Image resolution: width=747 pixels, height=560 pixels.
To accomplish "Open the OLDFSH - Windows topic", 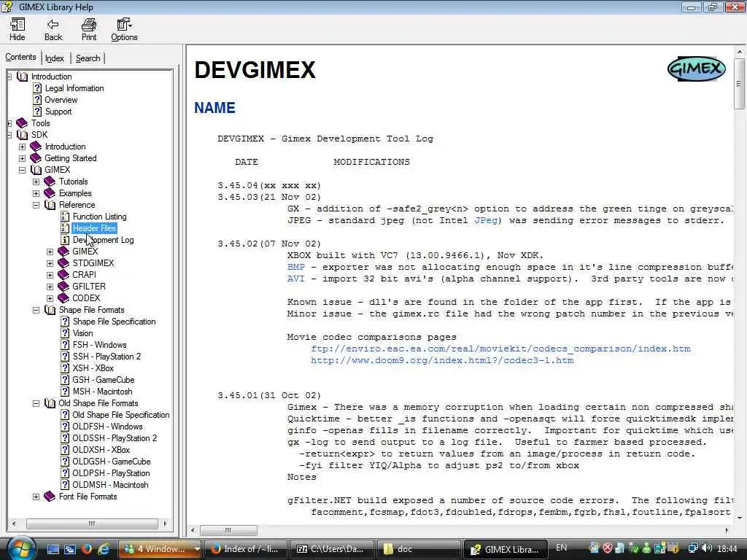I will click(107, 427).
